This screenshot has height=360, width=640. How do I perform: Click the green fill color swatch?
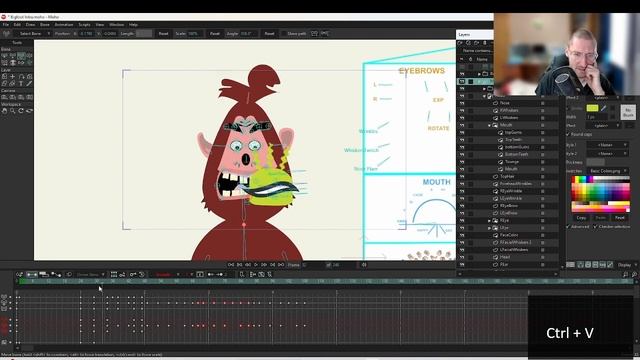[x=592, y=108]
